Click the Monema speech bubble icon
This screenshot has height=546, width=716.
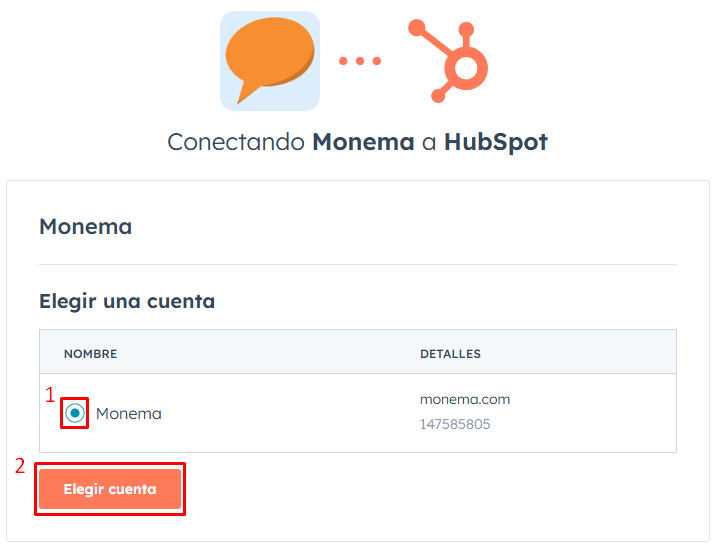pos(269,60)
